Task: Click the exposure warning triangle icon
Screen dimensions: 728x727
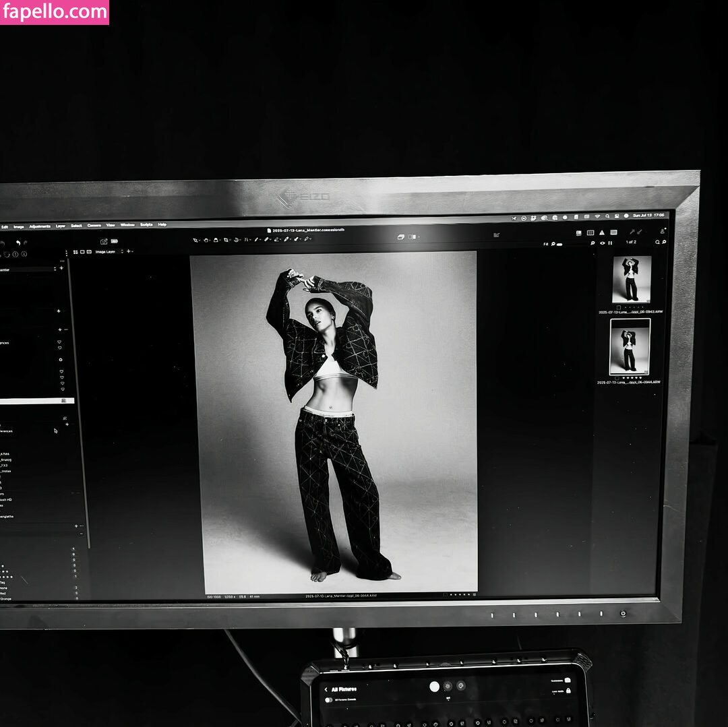Action: [602, 233]
